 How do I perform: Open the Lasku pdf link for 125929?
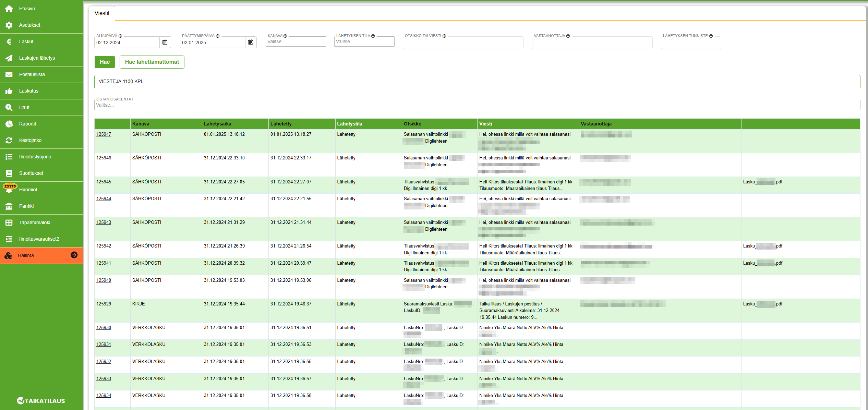[x=763, y=304]
